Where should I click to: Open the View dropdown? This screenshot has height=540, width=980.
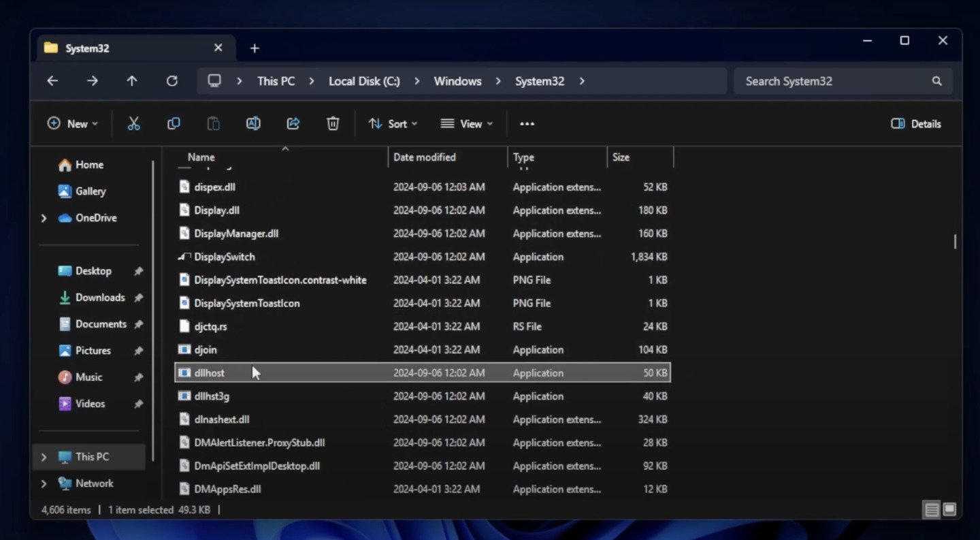(x=467, y=123)
